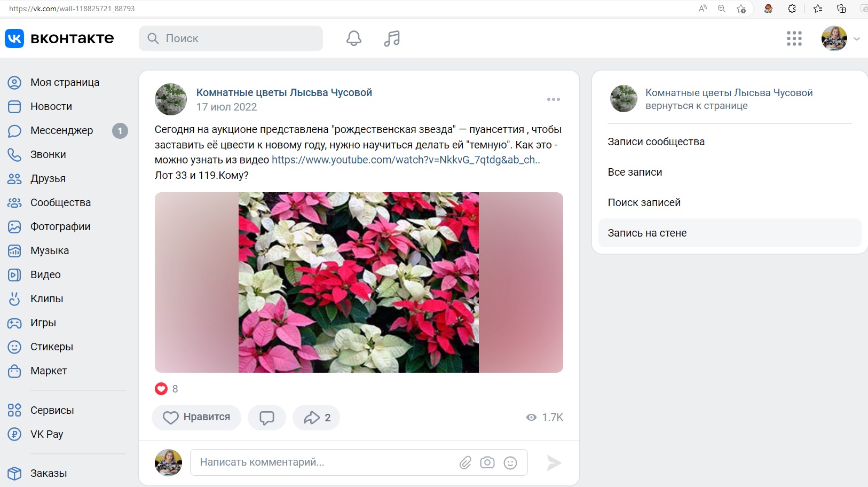The image size is (868, 487).
Task: Open notifications bell
Action: pyautogui.click(x=354, y=38)
